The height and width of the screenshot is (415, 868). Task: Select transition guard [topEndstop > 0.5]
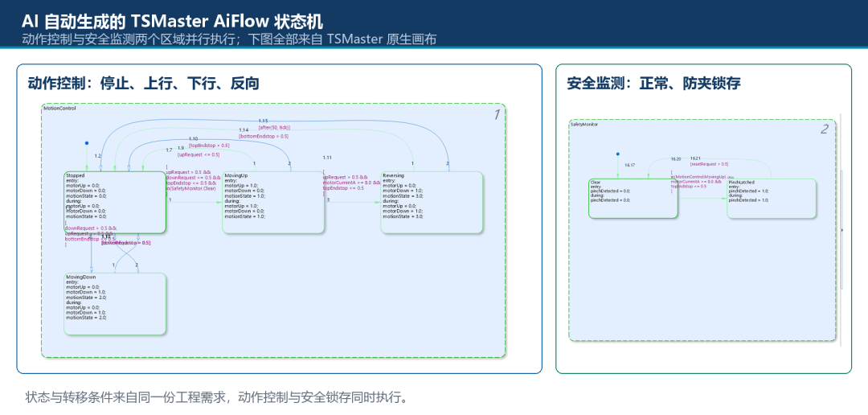209,145
